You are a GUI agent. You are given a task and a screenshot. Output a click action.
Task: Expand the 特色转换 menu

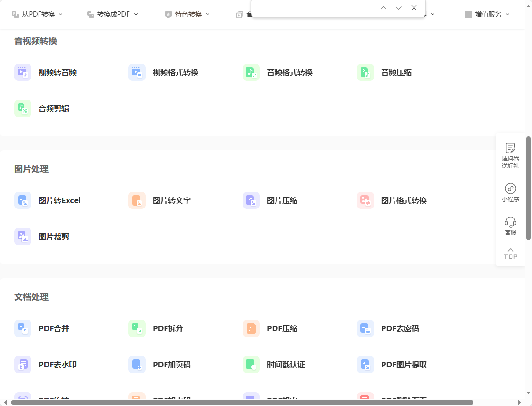click(x=187, y=14)
